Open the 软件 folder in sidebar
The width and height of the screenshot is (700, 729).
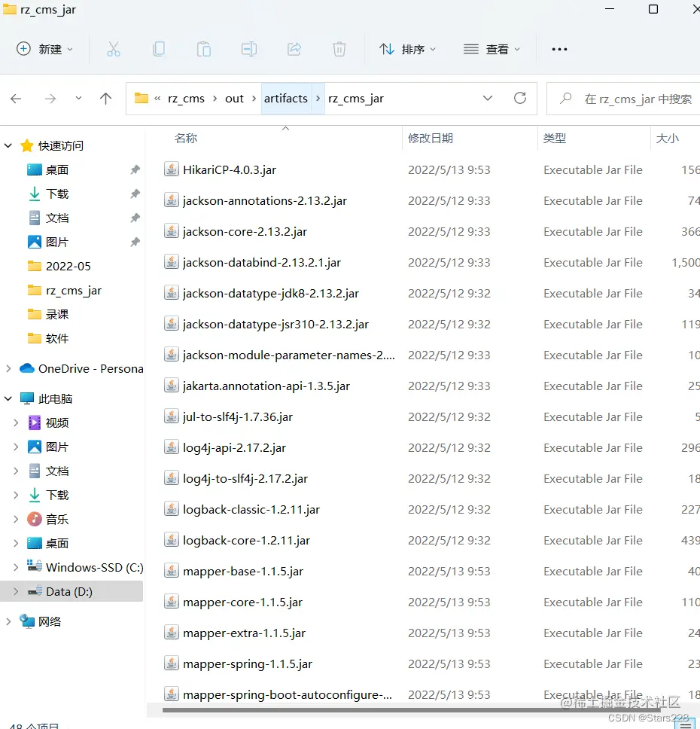57,339
